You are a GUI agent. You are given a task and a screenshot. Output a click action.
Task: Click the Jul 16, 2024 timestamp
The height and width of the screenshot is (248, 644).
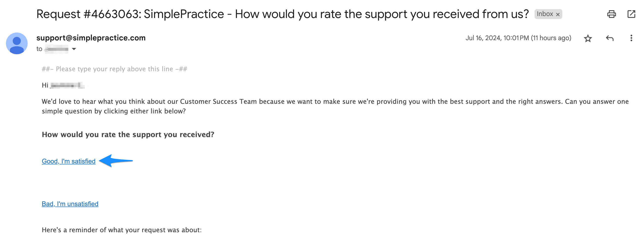click(x=518, y=38)
